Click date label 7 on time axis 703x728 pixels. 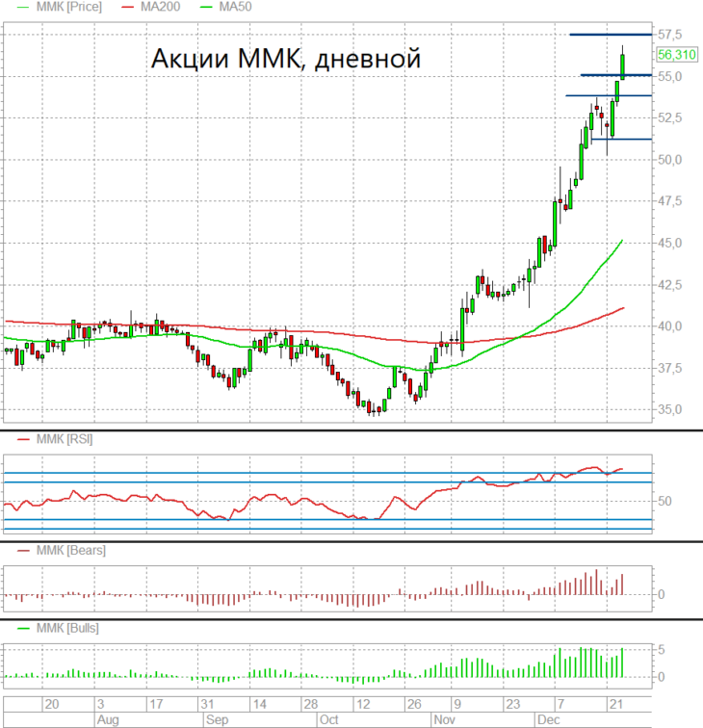coord(560,704)
